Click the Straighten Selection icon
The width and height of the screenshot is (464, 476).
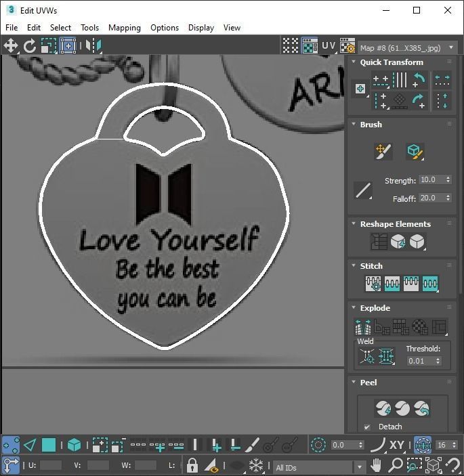pos(379,242)
